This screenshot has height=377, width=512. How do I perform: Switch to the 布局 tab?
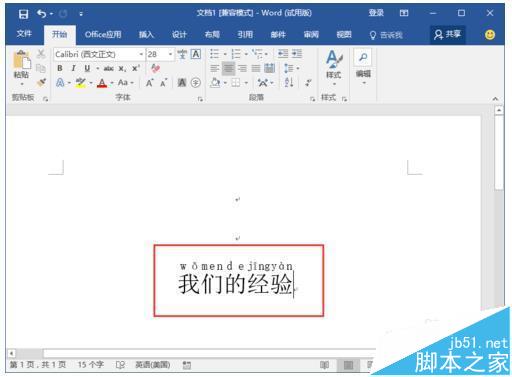pos(212,34)
